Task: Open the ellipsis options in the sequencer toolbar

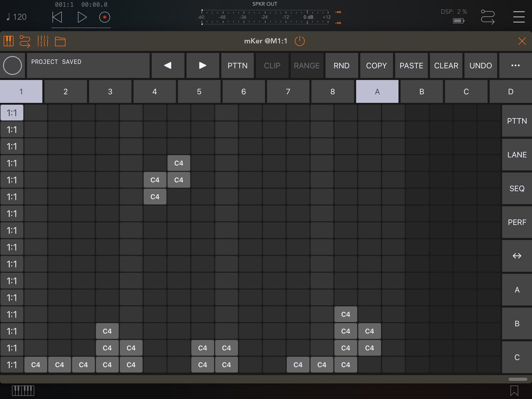Action: [516, 65]
